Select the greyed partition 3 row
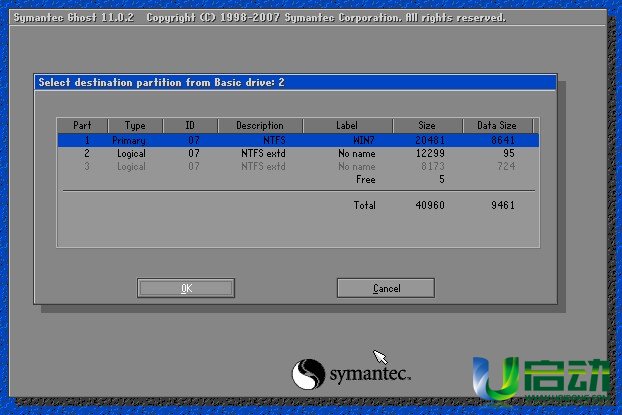622x415 pixels. 298,166
